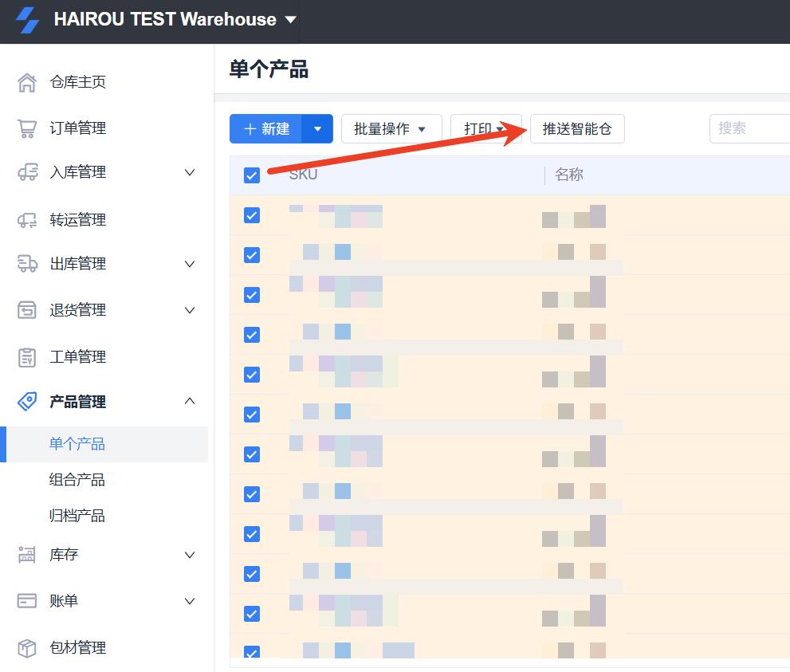The width and height of the screenshot is (790, 672).
Task: Click the billing card icon
Action: 27,601
